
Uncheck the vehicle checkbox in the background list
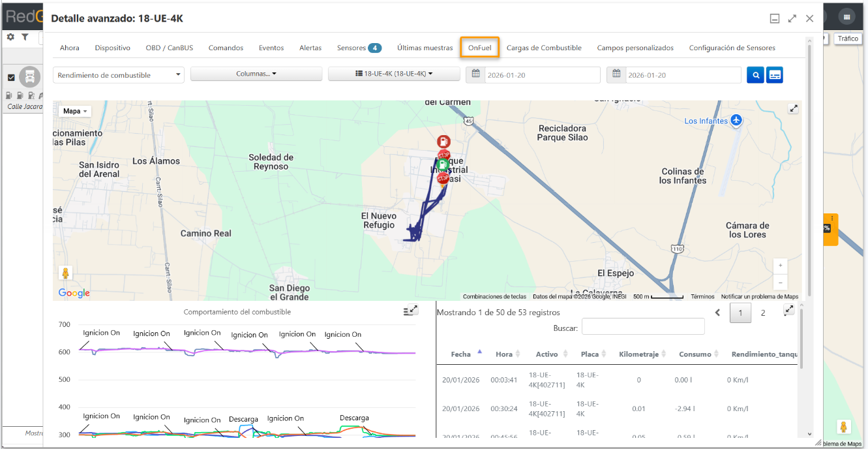pos(11,78)
